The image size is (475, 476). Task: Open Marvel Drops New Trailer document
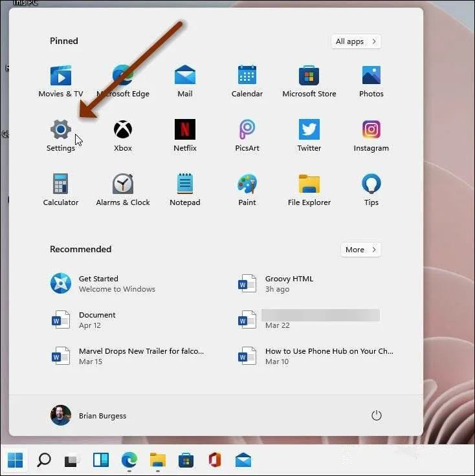pyautogui.click(x=127, y=356)
